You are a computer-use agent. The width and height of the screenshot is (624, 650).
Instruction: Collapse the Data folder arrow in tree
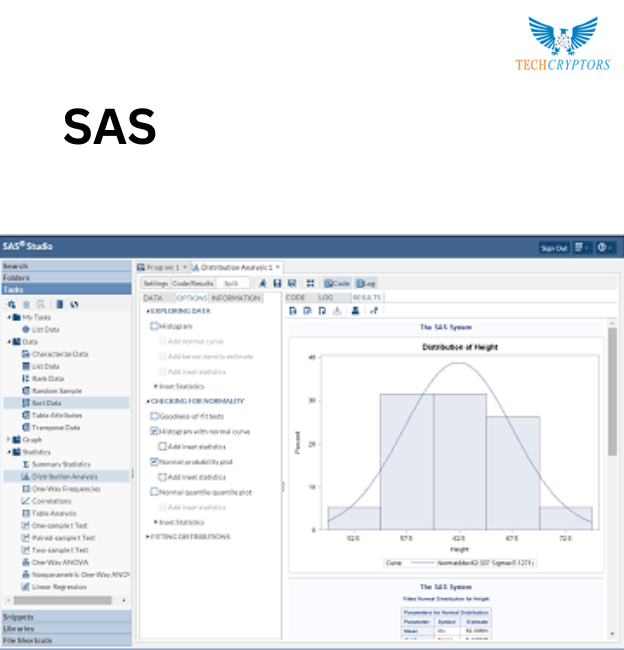(x=9, y=342)
